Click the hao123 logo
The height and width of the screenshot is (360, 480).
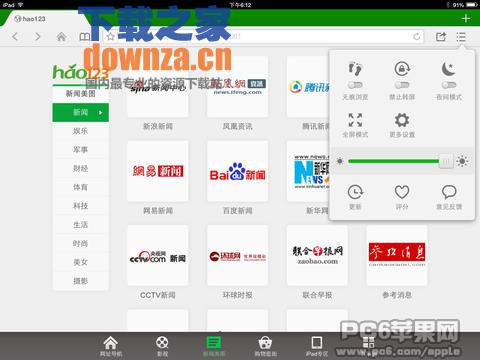click(80, 72)
